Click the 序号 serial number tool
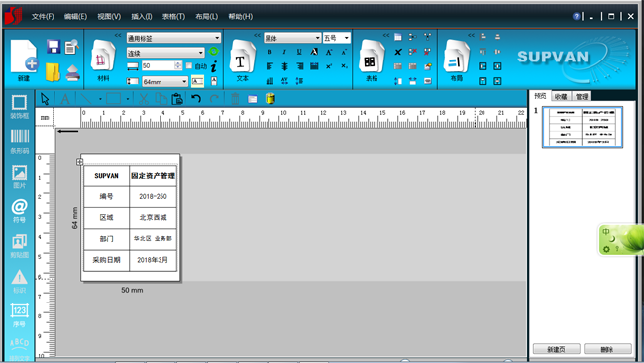The image size is (644, 363). pos(19,315)
